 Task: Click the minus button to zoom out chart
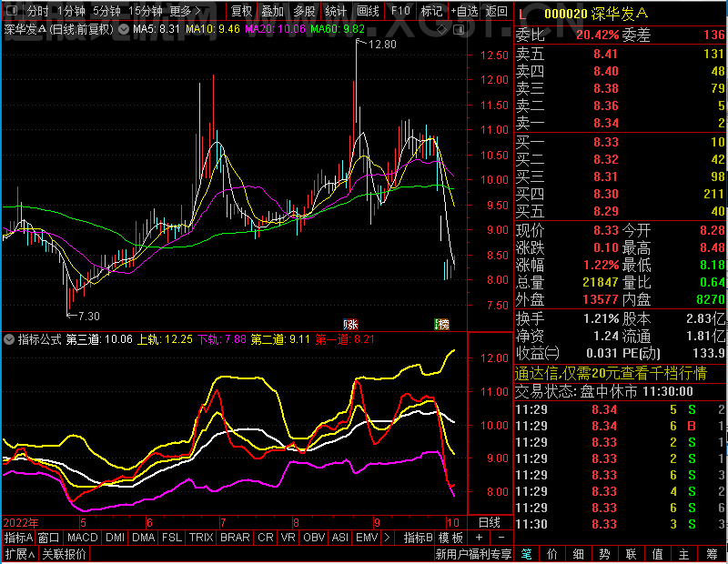(x=501, y=538)
